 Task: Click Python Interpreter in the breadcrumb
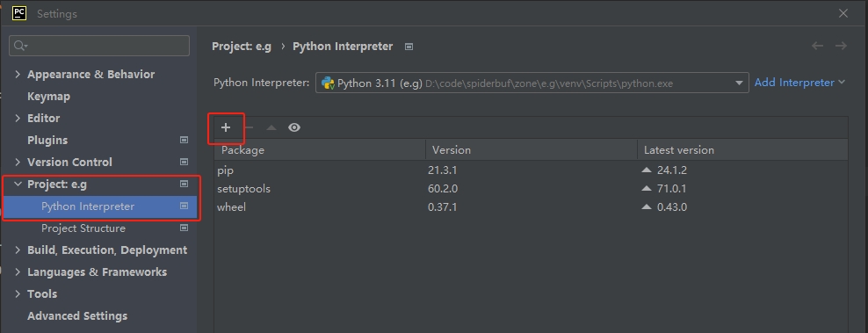[x=343, y=47]
